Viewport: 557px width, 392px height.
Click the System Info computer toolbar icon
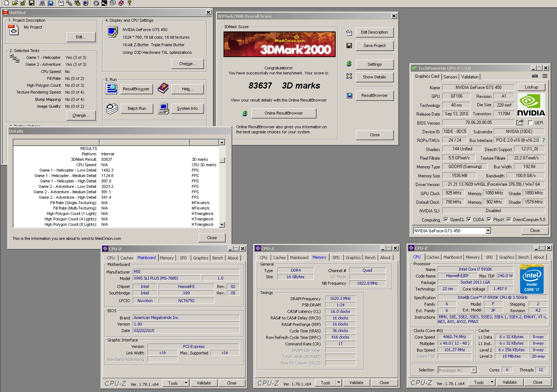point(42,3)
